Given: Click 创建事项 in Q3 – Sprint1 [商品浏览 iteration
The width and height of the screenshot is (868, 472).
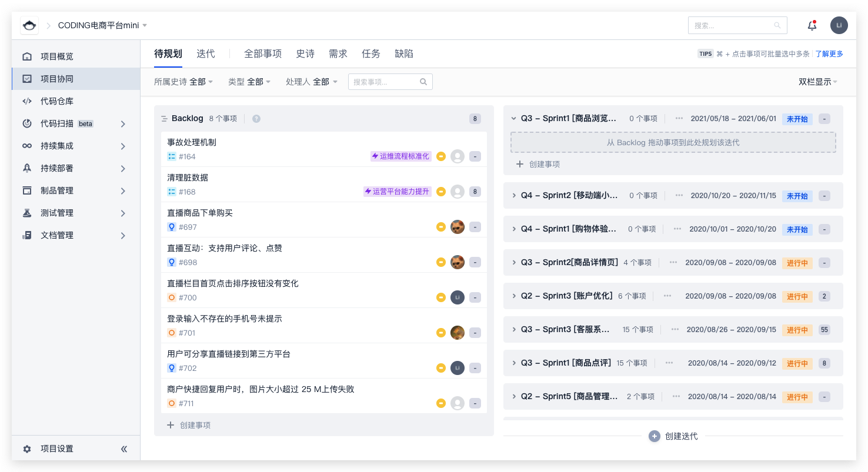Looking at the screenshot, I should click(x=538, y=164).
